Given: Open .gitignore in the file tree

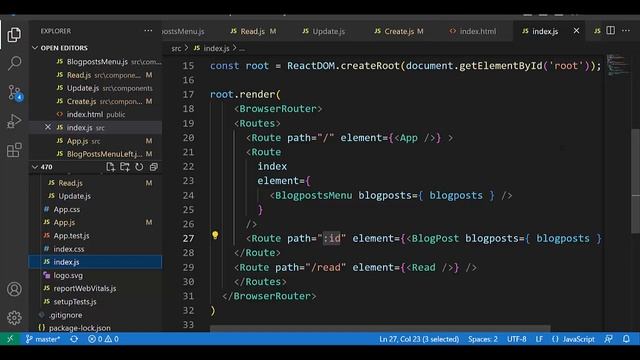Looking at the screenshot, I should 96,315.
